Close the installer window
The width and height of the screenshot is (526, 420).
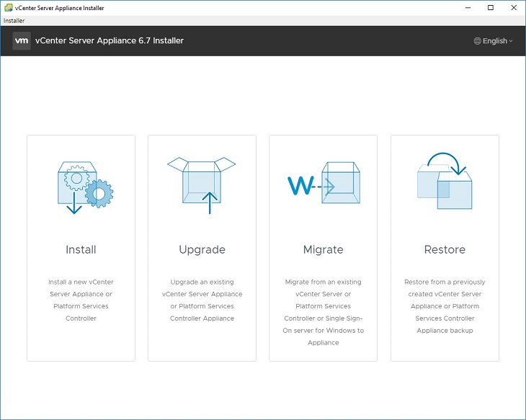click(514, 8)
